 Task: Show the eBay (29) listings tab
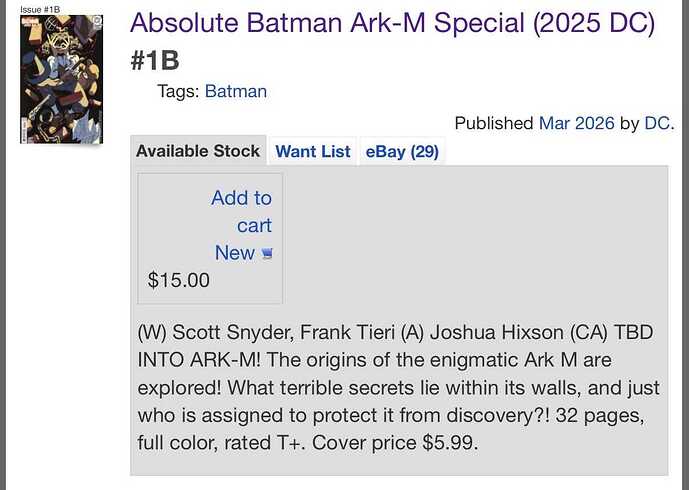coord(402,151)
